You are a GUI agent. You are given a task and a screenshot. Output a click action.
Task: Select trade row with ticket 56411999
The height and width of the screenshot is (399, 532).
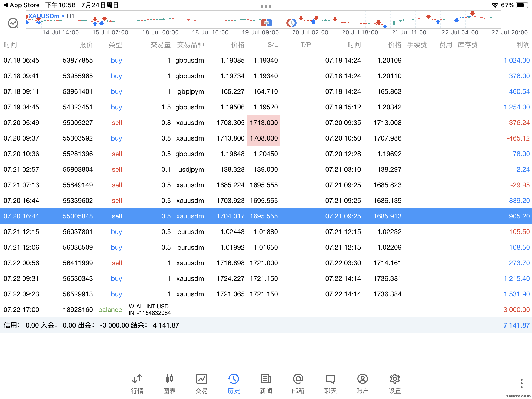[x=266, y=263]
